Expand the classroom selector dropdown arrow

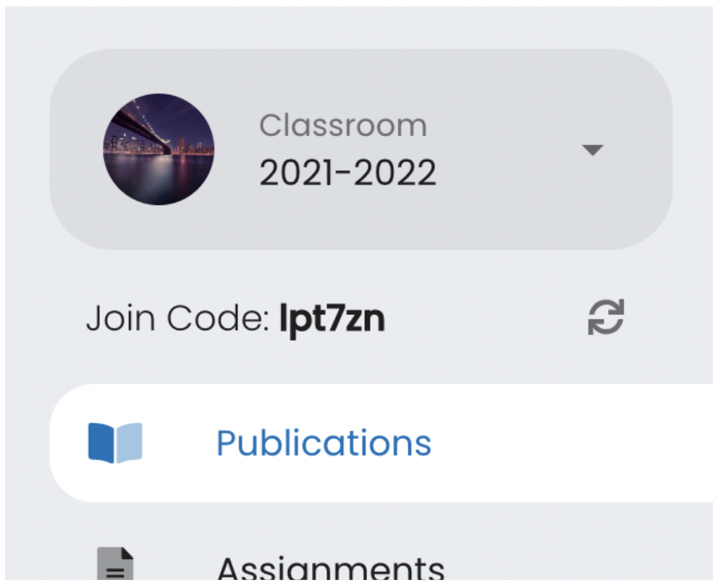[x=592, y=150]
